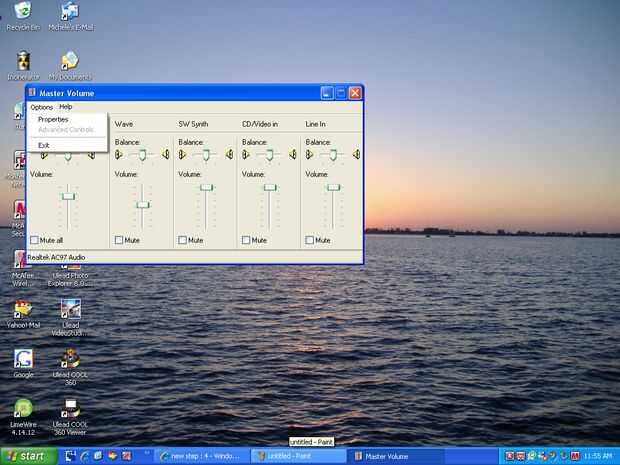Click the Wave balance left speaker icon
620x465 pixels.
click(x=119, y=155)
